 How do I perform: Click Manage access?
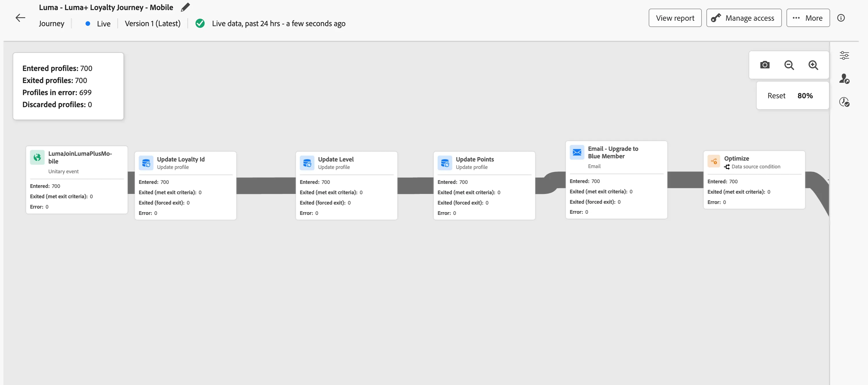(x=744, y=18)
